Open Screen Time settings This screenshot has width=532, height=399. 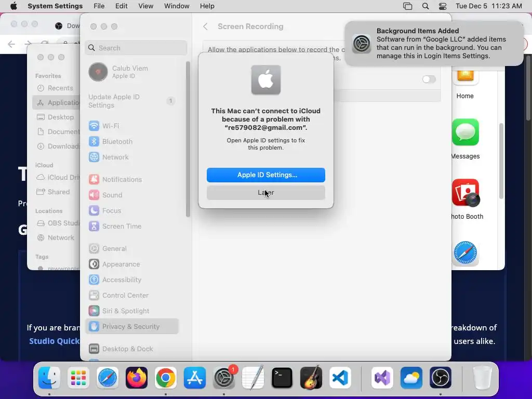coord(132,227)
